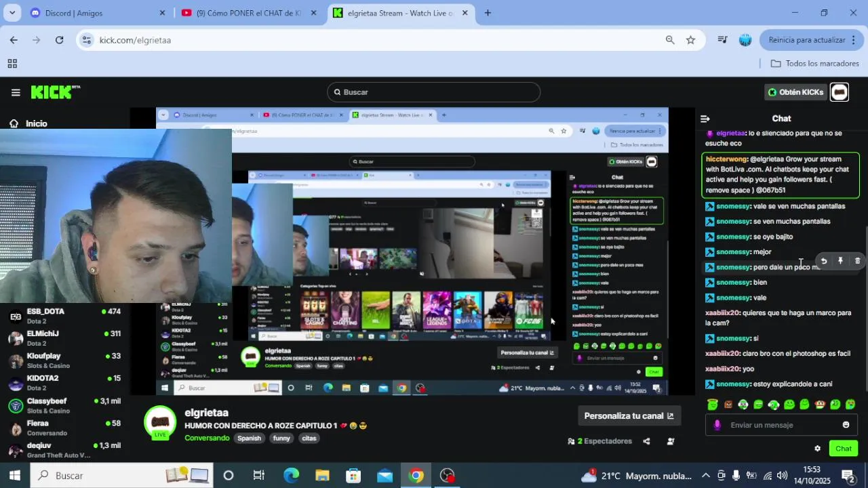Select the 'citas' tag
Viewport: 868px width, 488px height.
309,439
